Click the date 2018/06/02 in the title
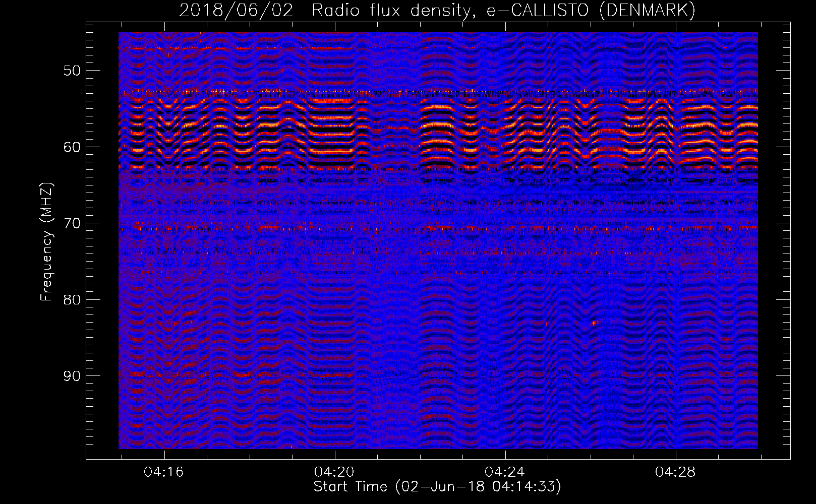 (236, 10)
